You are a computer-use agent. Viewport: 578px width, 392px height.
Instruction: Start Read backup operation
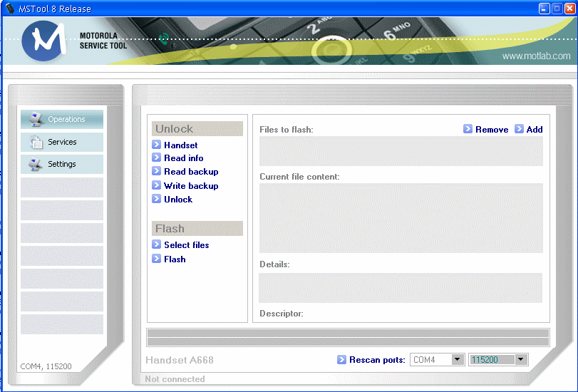191,172
